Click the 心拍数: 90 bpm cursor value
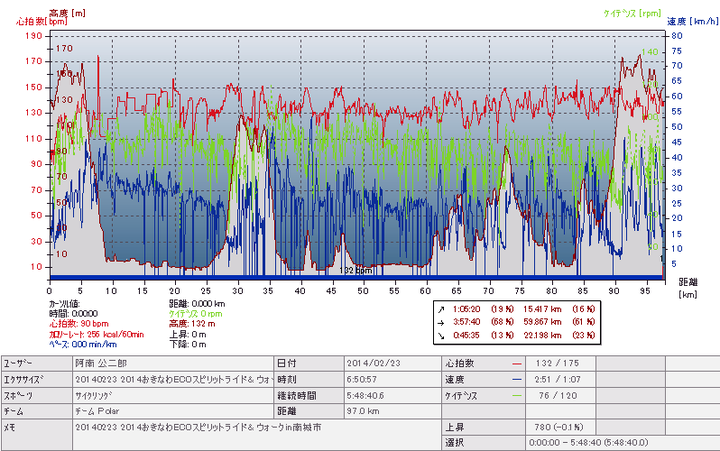The height and width of the screenshot is (451, 720). tap(79, 324)
